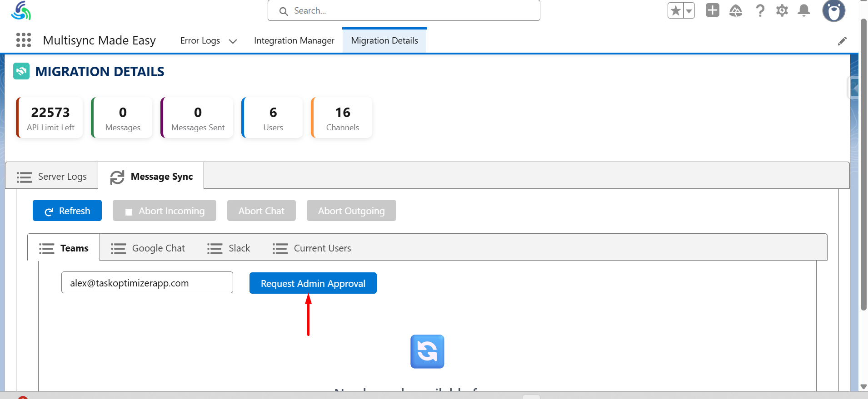Click the Abort Outgoing button
The height and width of the screenshot is (399, 868).
[351, 211]
